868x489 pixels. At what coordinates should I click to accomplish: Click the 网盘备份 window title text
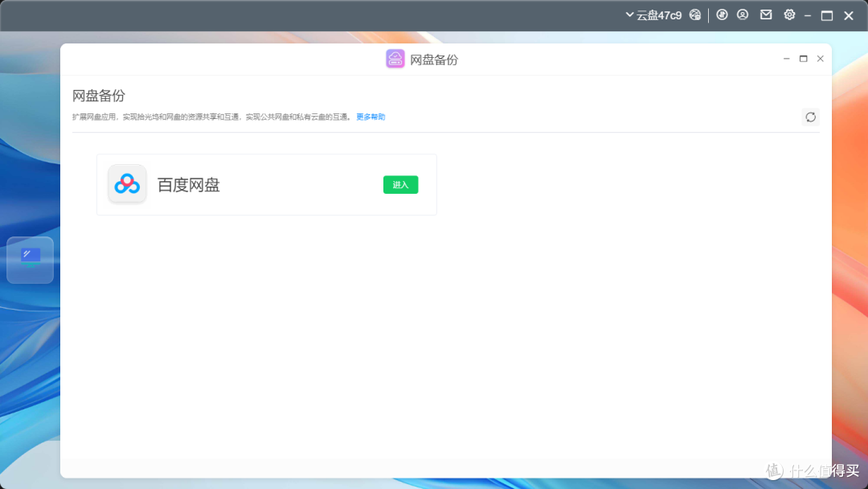[434, 60]
